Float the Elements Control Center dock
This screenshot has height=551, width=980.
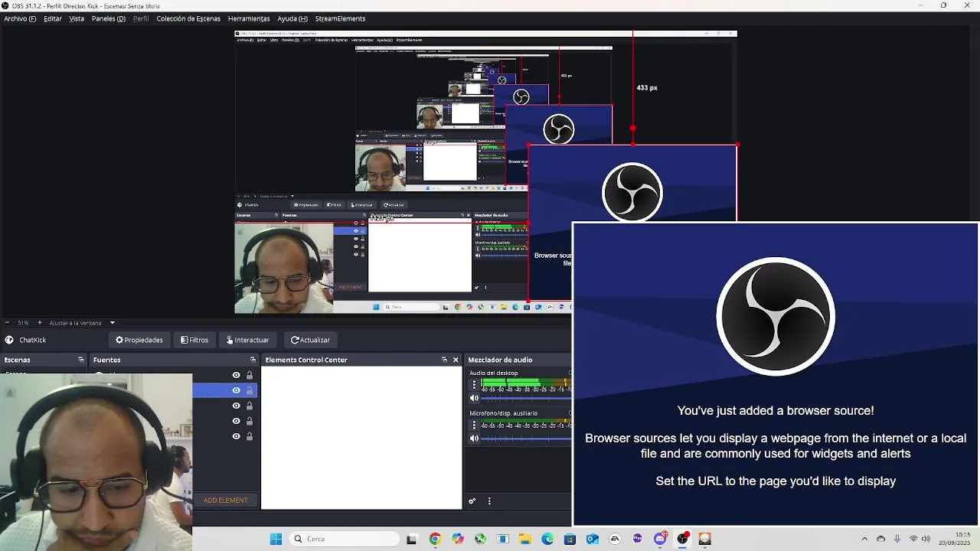[x=444, y=360]
